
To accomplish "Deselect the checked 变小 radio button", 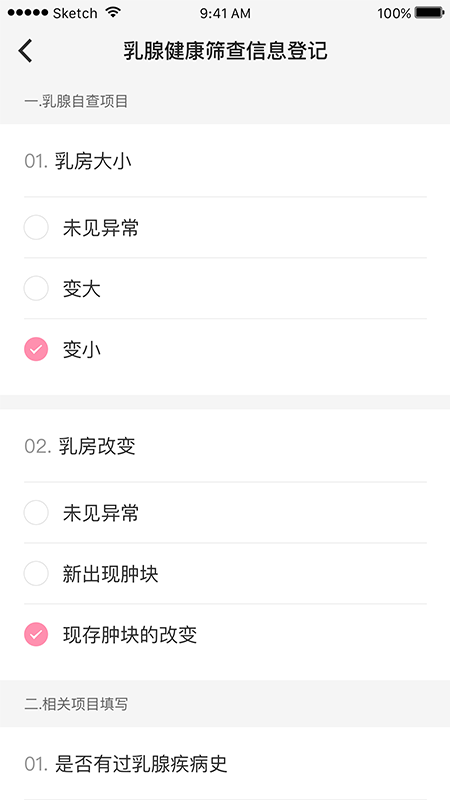I will (x=36, y=349).
